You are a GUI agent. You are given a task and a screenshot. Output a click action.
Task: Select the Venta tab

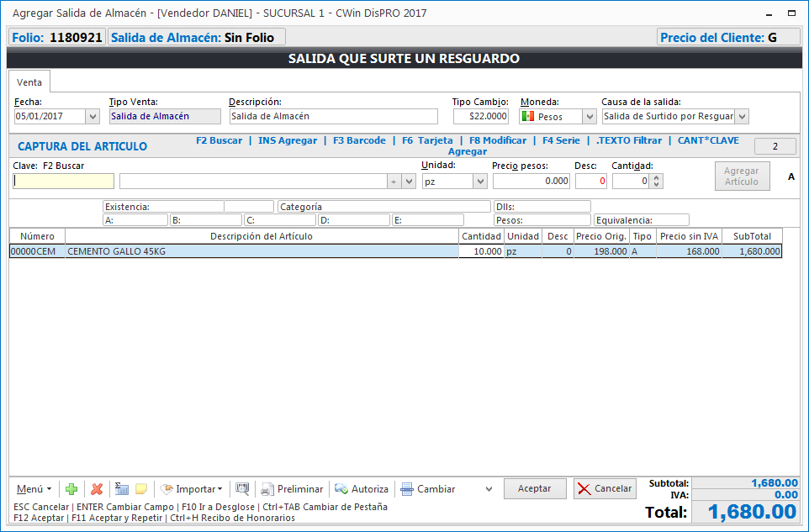pos(29,82)
